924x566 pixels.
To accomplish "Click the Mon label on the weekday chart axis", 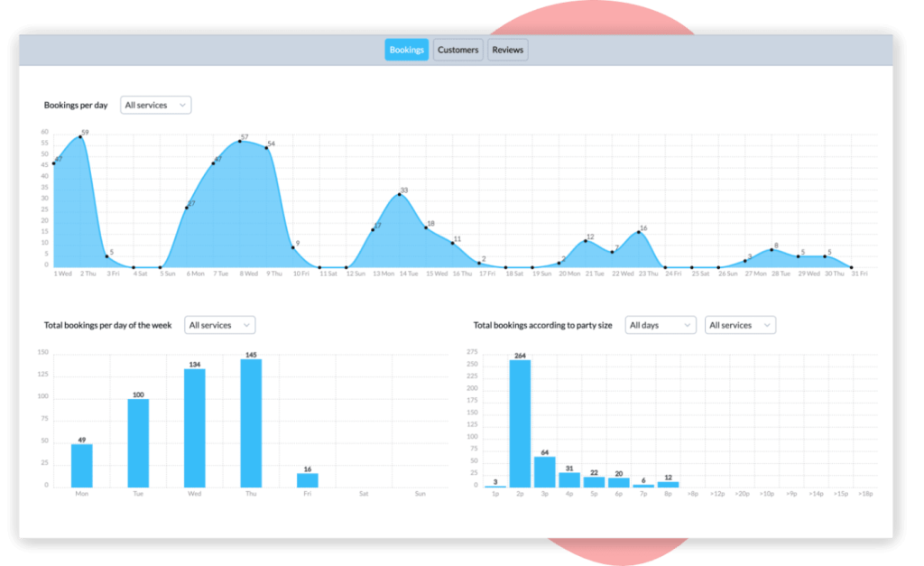I will coord(81,495).
